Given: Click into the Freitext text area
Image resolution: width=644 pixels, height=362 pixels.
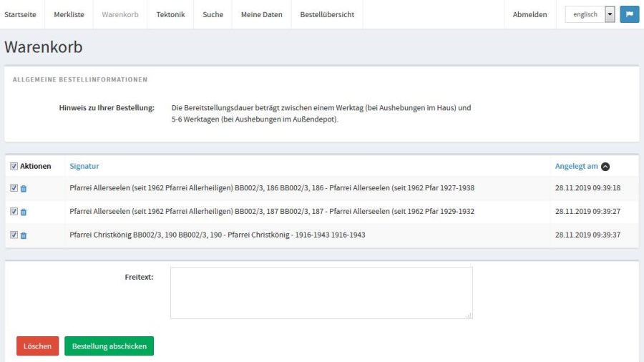Looking at the screenshot, I should [x=321, y=293].
